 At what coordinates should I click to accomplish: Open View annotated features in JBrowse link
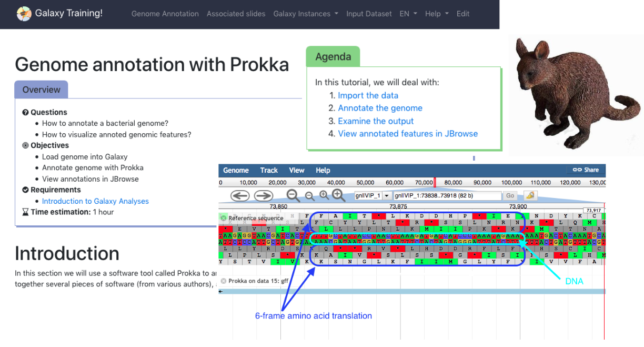[x=408, y=134]
